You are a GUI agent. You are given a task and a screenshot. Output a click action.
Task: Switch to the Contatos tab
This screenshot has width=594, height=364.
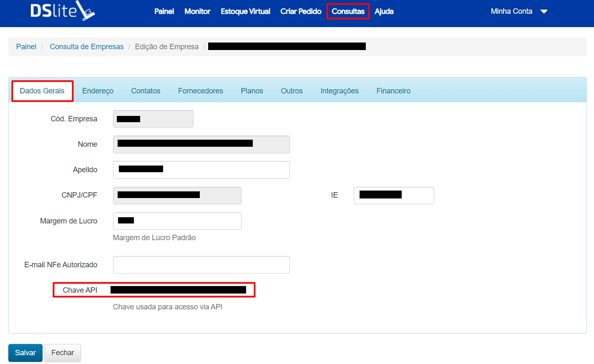tap(146, 91)
